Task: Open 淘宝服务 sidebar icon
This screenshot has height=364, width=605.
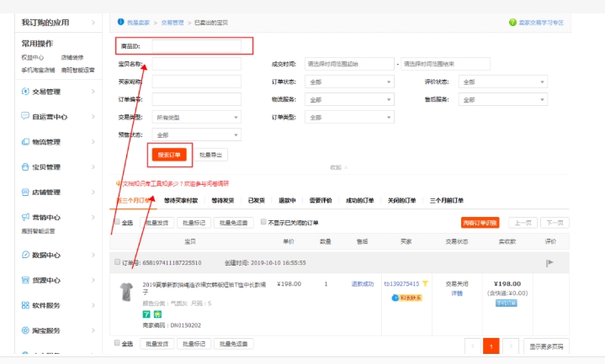Action: pos(25,330)
